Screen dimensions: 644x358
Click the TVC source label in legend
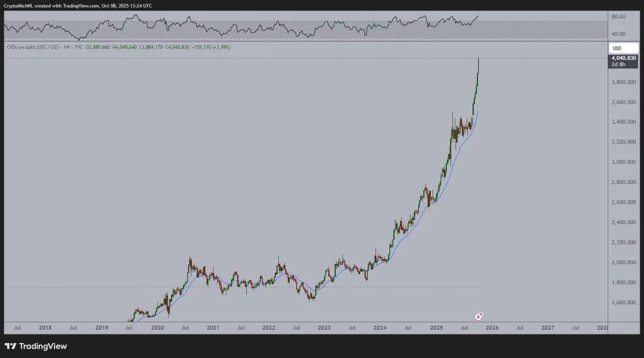78,48
